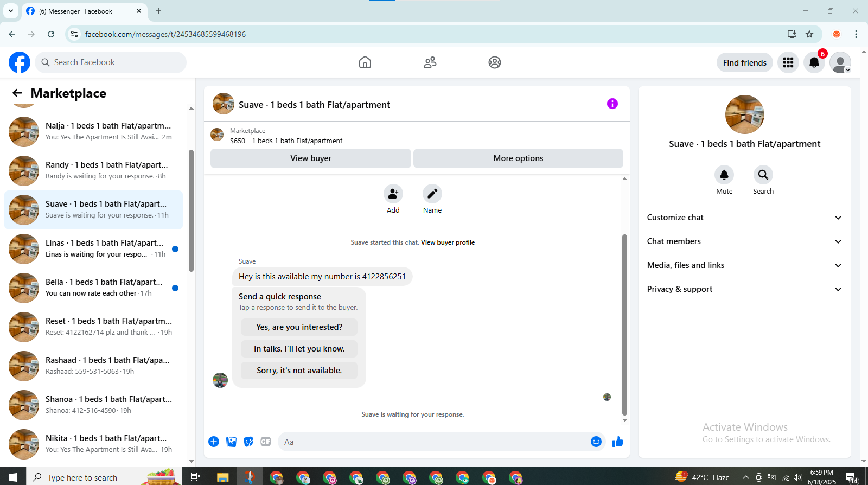Install app icon in the address bar
The image size is (868, 485).
792,34
